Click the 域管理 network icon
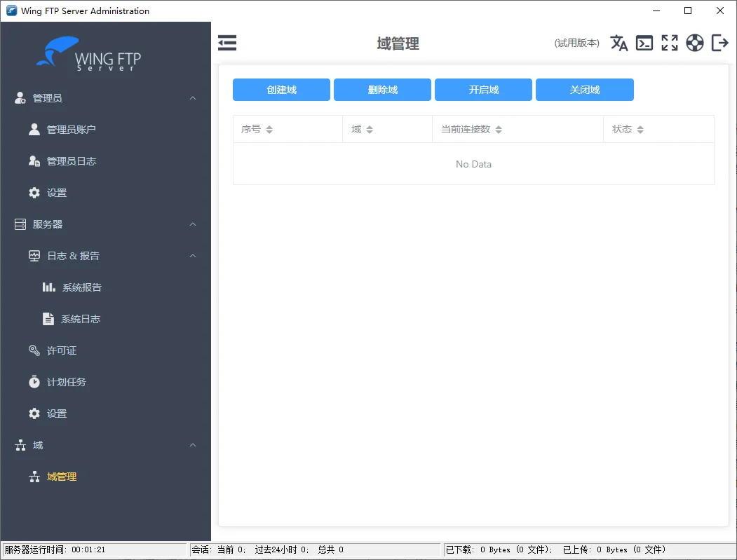737x560 pixels. [34, 477]
